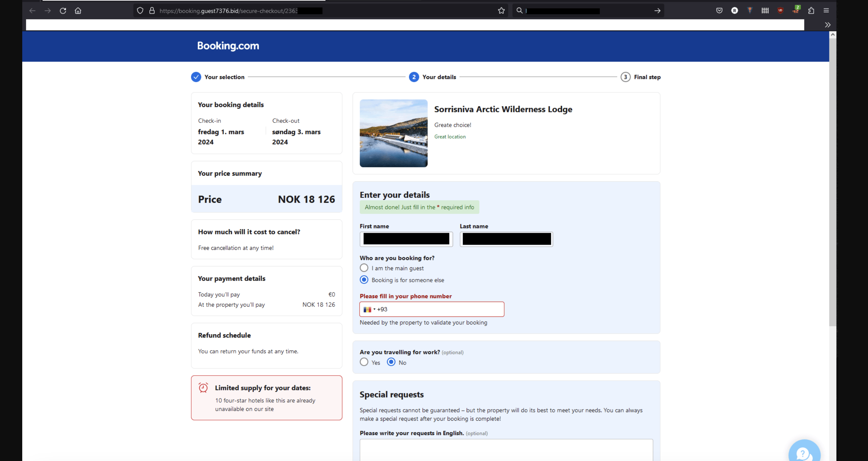Click the page vertical scrollbar
Screen dimensions: 868x461
point(833,182)
